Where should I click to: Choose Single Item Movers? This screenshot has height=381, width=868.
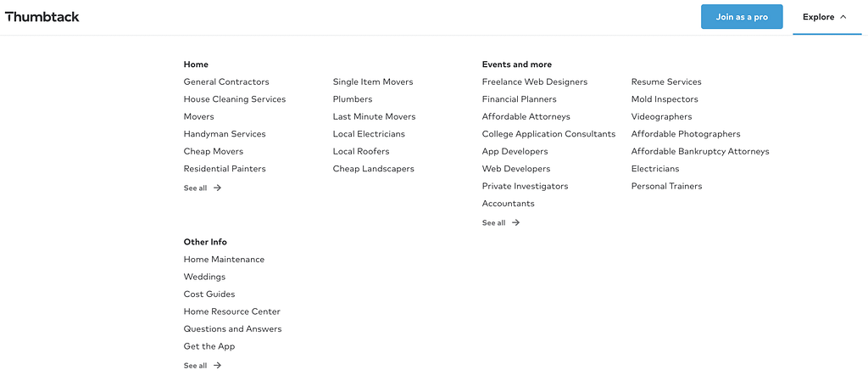pos(373,82)
